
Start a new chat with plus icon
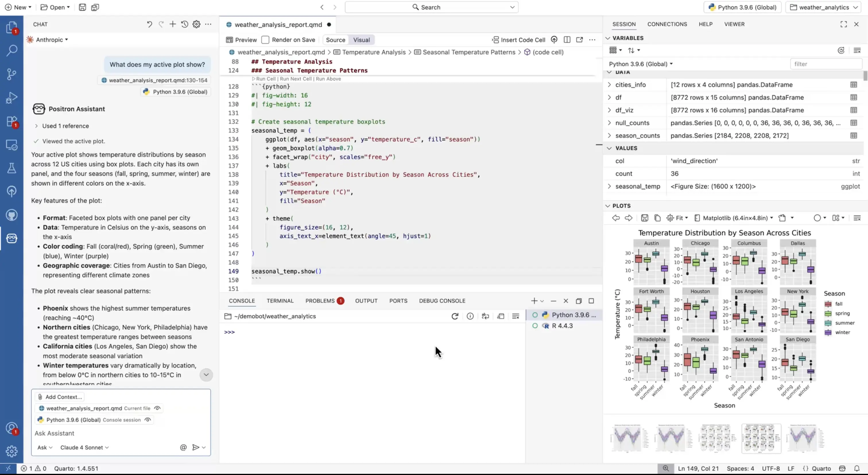pyautogui.click(x=173, y=24)
